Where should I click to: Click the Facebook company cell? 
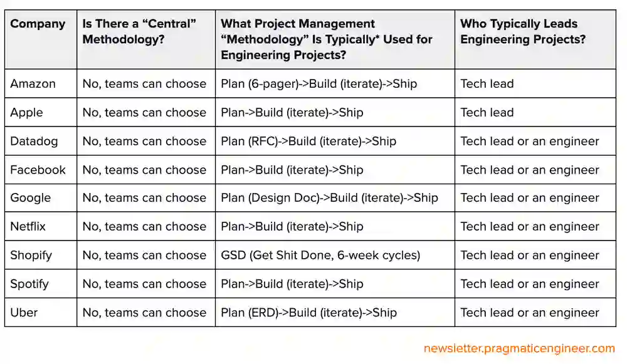coord(38,170)
